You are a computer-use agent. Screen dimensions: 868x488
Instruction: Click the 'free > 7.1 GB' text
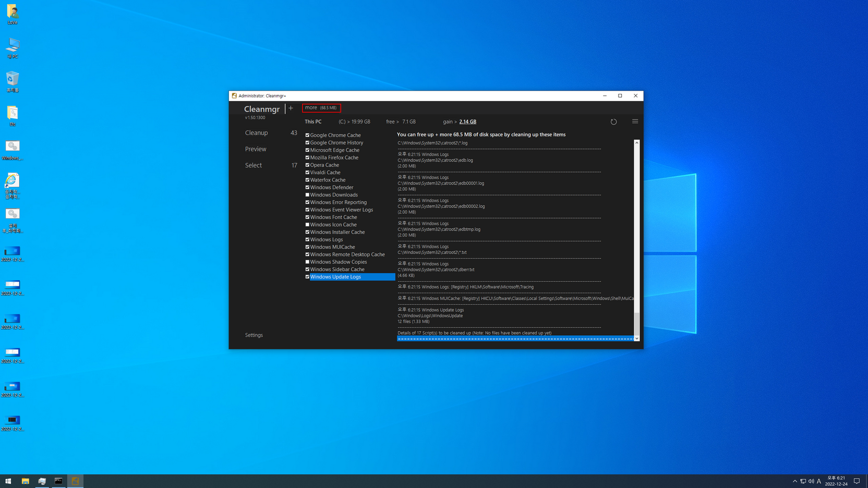[401, 121]
